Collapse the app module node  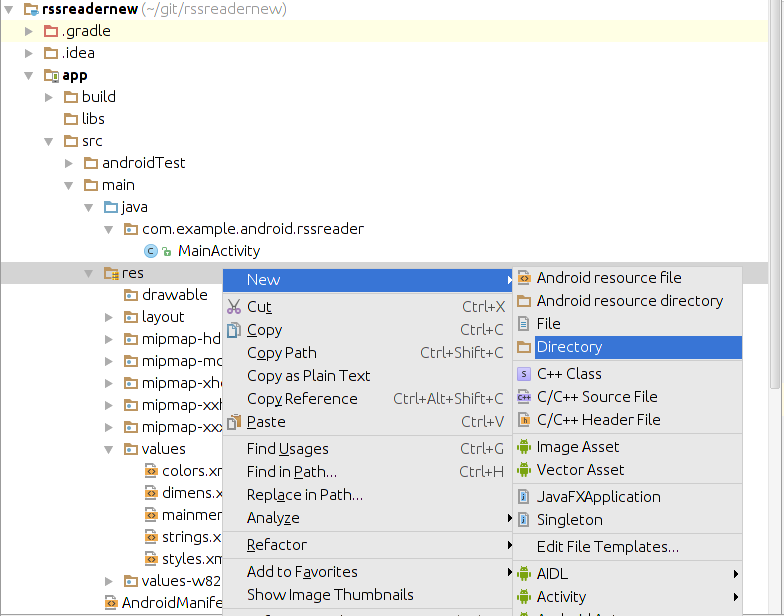(29, 76)
